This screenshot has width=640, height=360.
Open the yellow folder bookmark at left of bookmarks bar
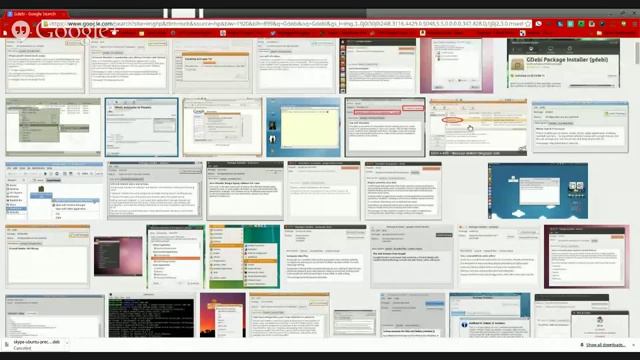(x=142, y=33)
